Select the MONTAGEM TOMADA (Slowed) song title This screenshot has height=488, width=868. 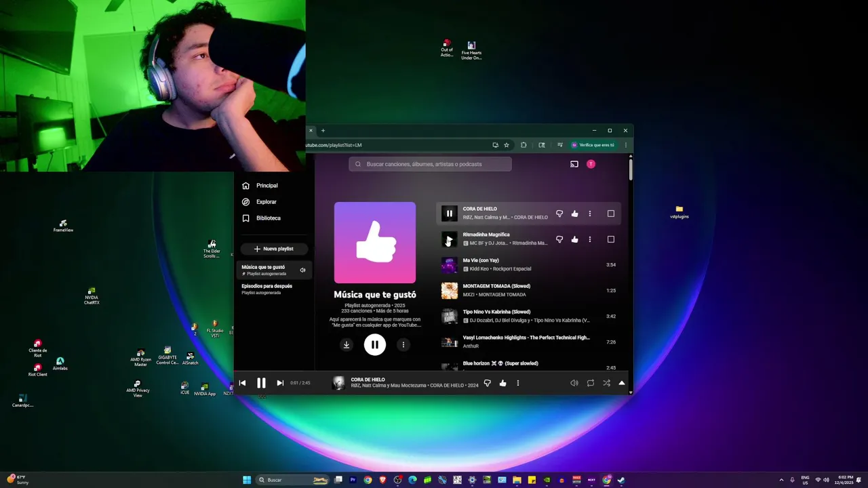[496, 286]
